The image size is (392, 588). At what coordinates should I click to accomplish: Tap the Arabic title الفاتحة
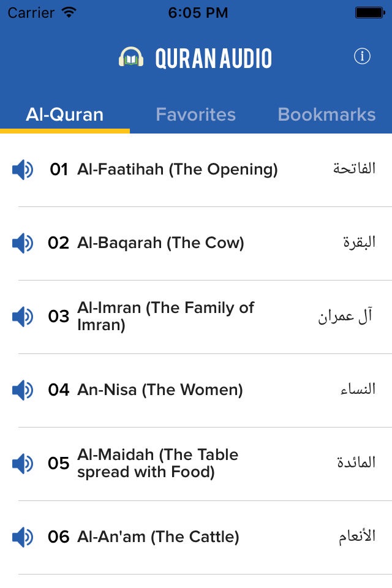coord(354,168)
